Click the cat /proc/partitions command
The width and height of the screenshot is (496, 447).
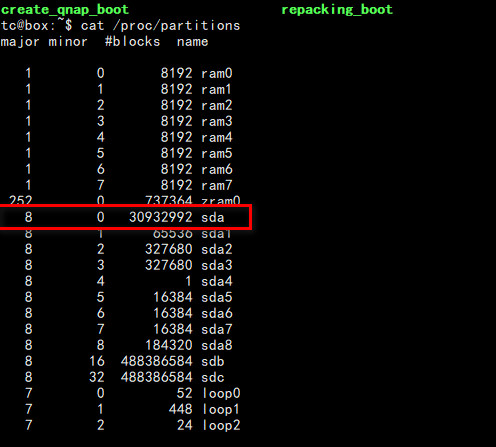coord(160,26)
